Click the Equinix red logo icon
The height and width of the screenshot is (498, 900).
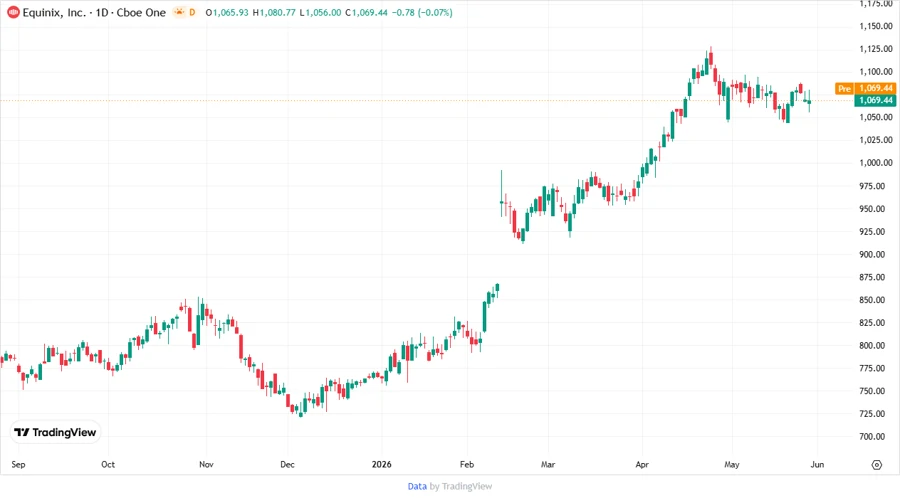point(13,12)
